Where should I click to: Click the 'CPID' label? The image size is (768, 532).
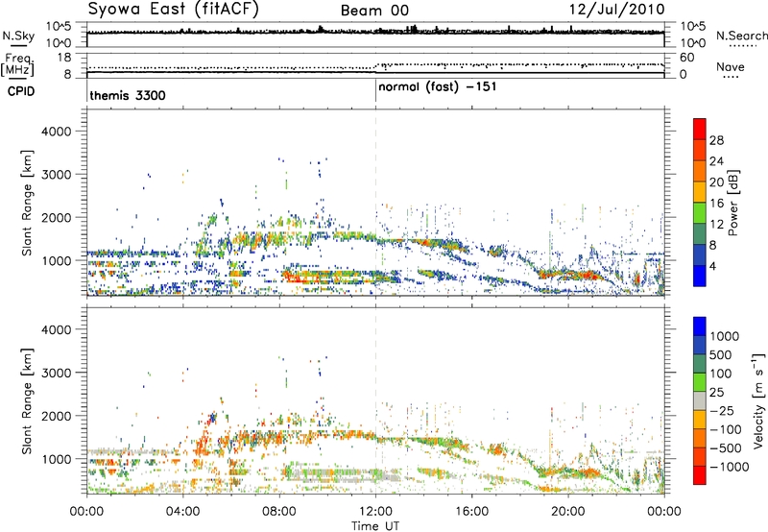coord(20,91)
